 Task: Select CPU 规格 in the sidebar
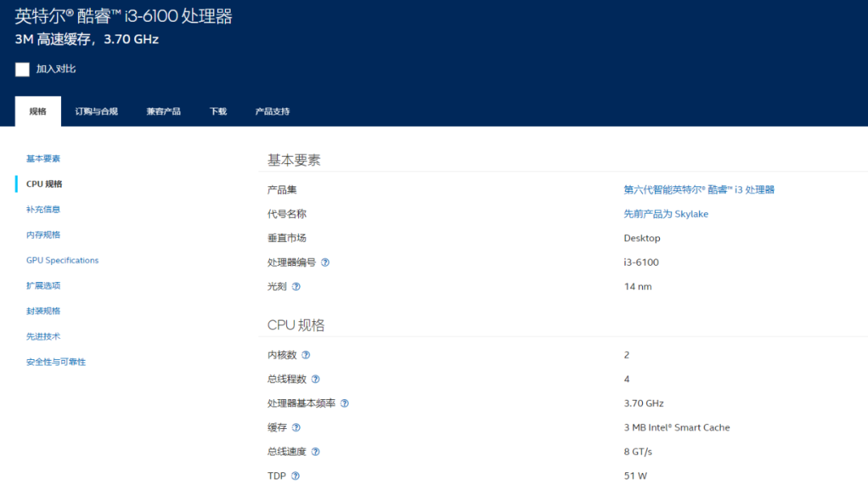44,184
